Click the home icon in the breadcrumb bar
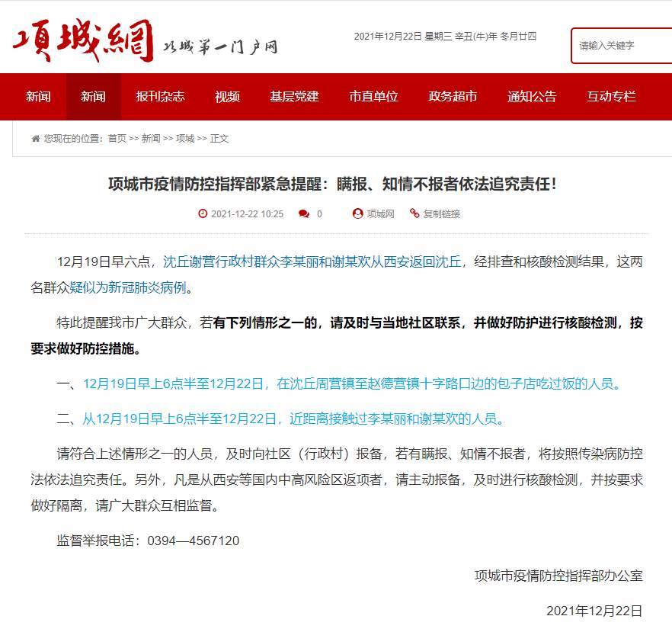 coord(35,138)
